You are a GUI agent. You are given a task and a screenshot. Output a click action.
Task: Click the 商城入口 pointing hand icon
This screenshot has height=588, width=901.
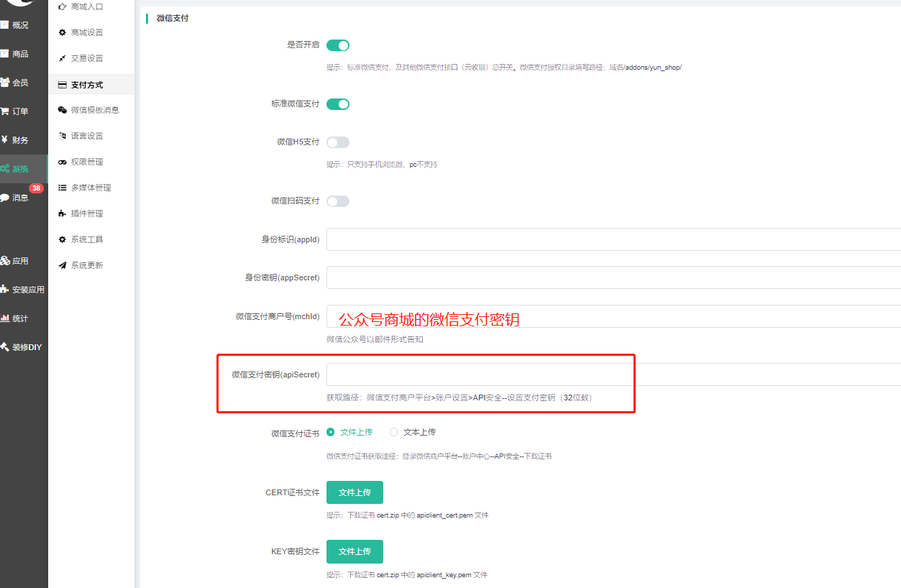(63, 6)
